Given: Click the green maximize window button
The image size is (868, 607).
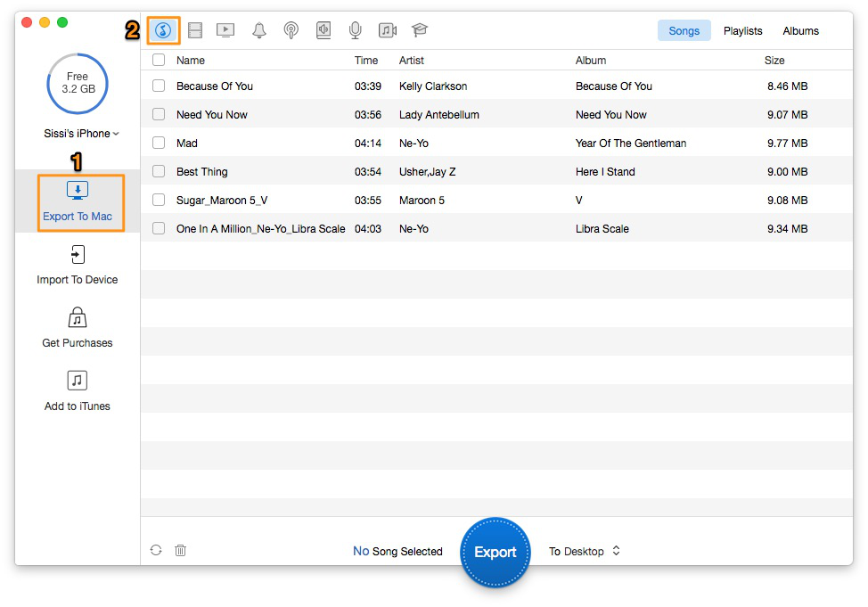Looking at the screenshot, I should pyautogui.click(x=62, y=22).
